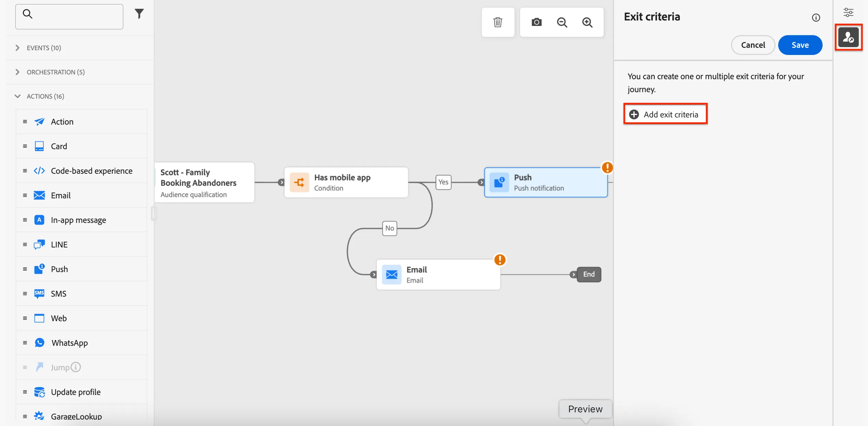
Task: Cancel the exit criteria changes
Action: 753,45
